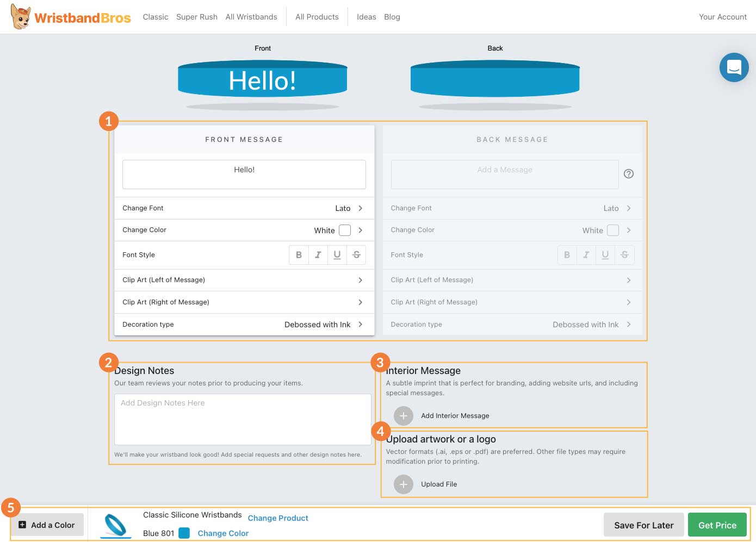Click Add Interior Message label
This screenshot has width=756, height=542.
tap(455, 416)
